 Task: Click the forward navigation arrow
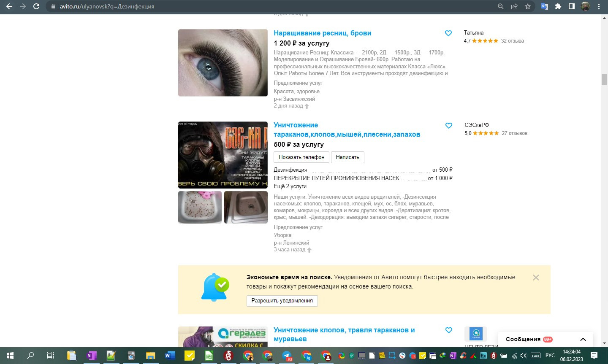[23, 6]
